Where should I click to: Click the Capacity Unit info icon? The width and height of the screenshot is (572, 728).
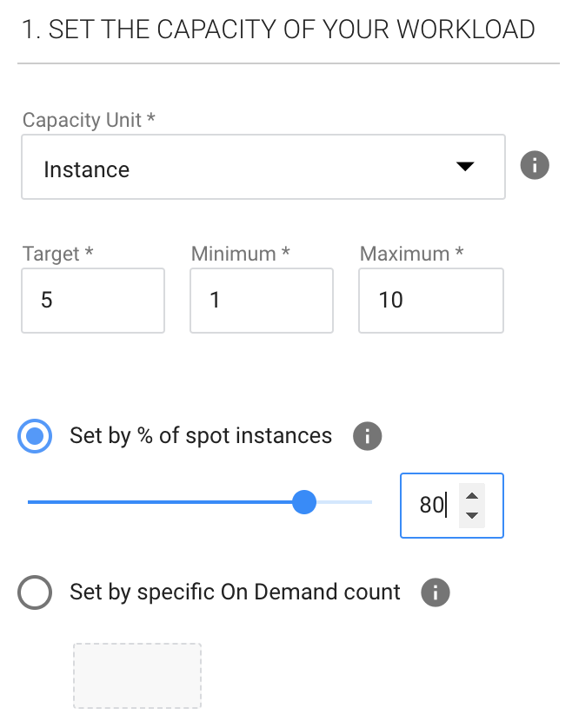coord(535,165)
